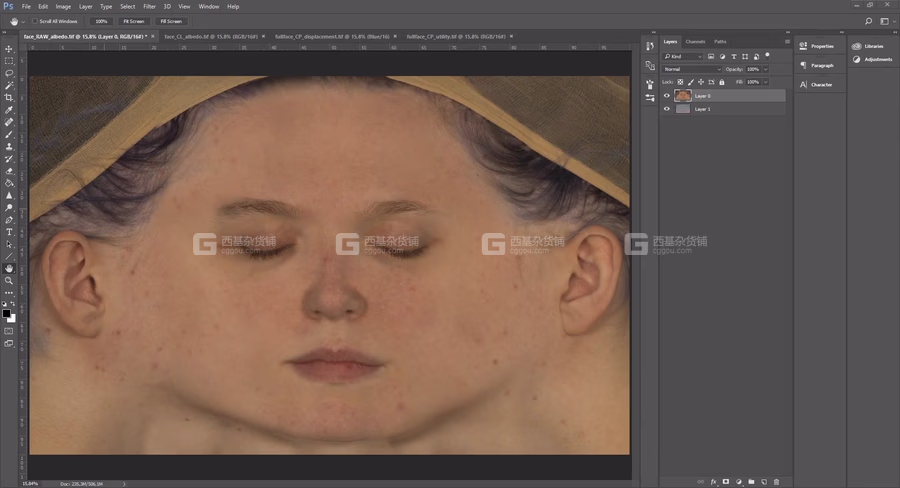Viewport: 900px width, 488px height.
Task: Open the Edit Toolbar ellipsis button
Action: coord(9,293)
